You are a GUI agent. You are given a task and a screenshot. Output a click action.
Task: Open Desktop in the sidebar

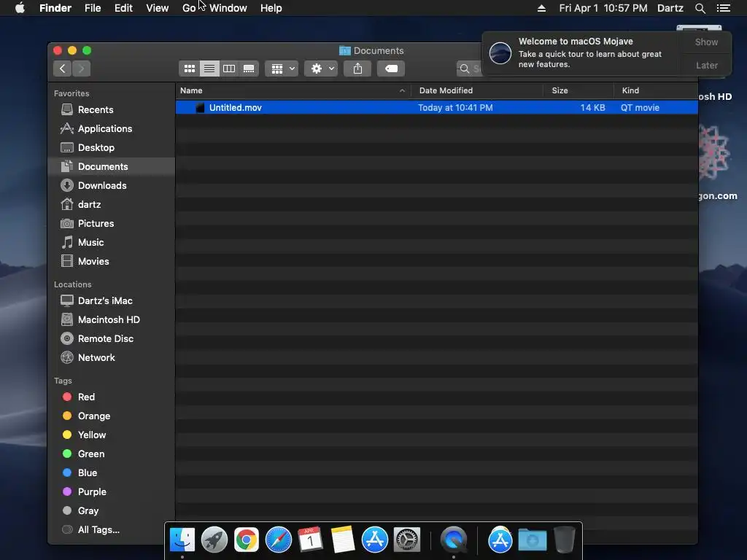click(x=112, y=147)
